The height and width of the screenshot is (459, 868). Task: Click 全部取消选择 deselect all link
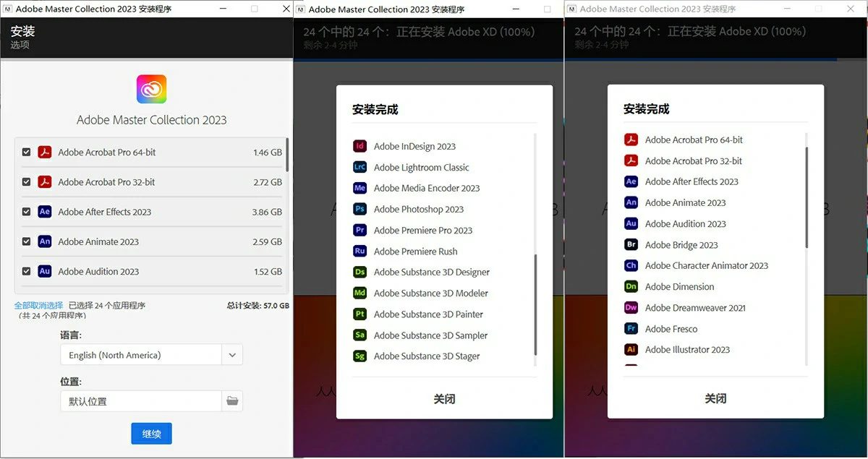pyautogui.click(x=38, y=306)
